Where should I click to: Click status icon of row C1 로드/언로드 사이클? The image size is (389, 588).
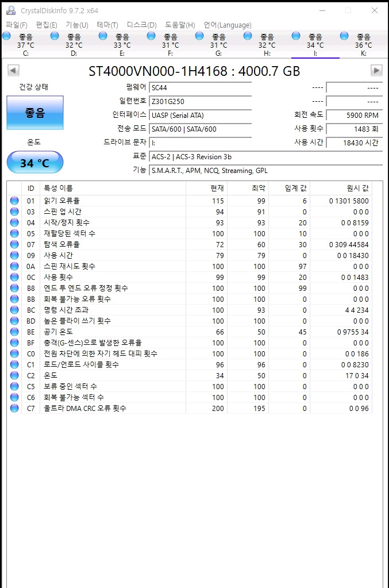pos(14,364)
